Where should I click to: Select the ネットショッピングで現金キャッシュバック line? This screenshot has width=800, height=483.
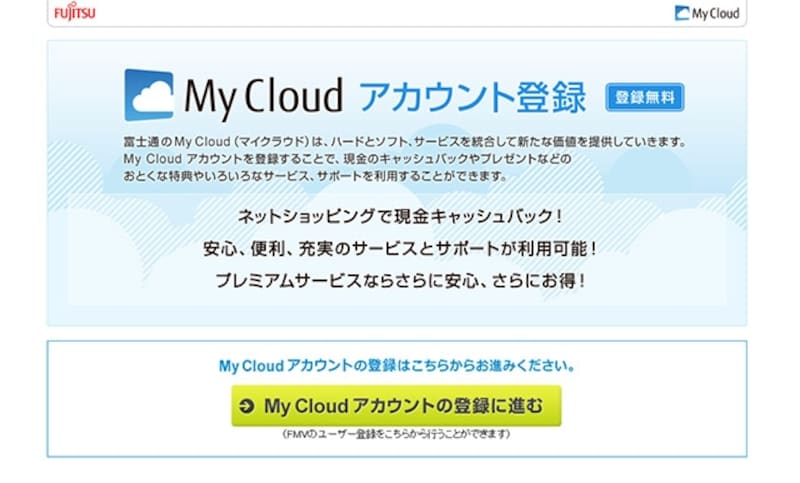pos(399,217)
